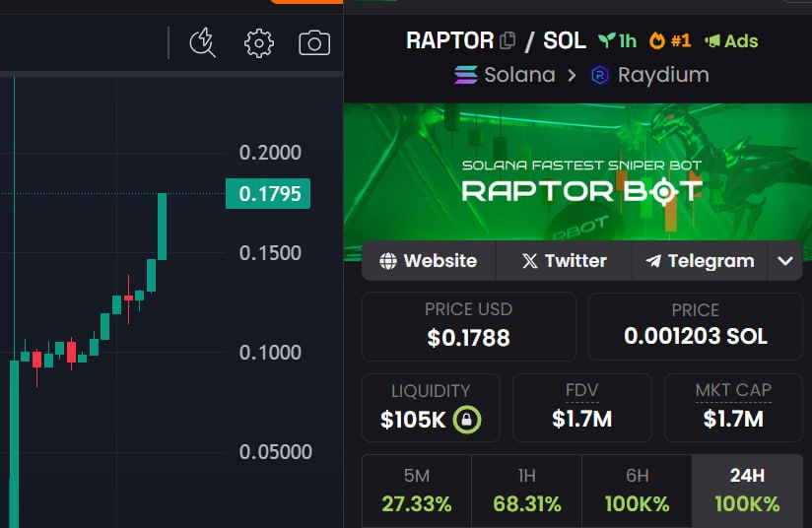Click the sprout 1h pair age badge
Image resolution: width=812 pixels, height=528 pixels.
click(x=617, y=40)
